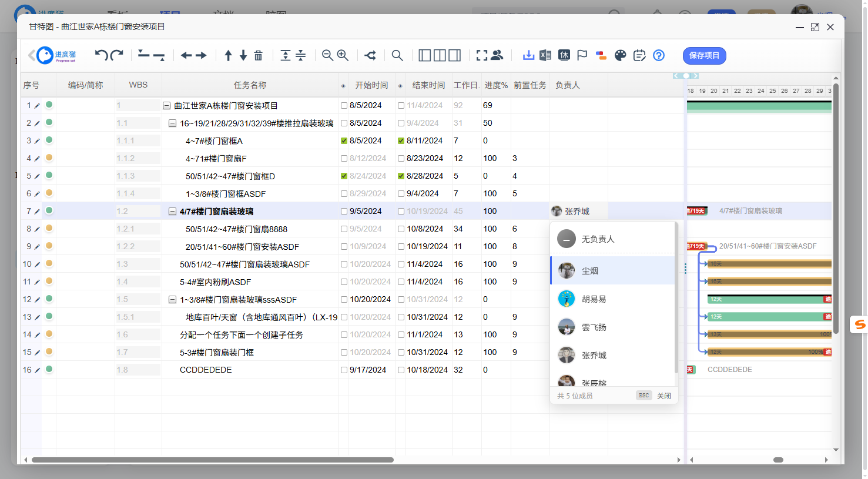
Task: Collapse the 曲江世家A栋楼门窗安装项目 root task
Action: tap(166, 106)
